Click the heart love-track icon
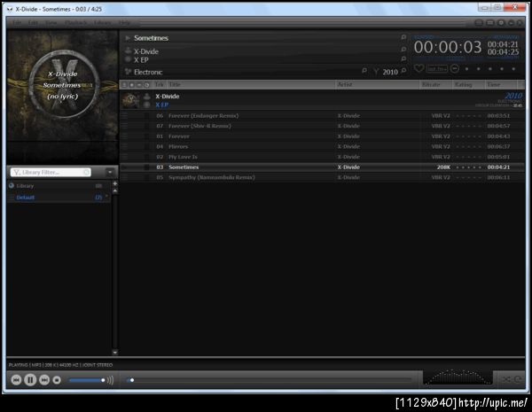Image resolution: width=532 pixels, height=412 pixels. (419, 68)
